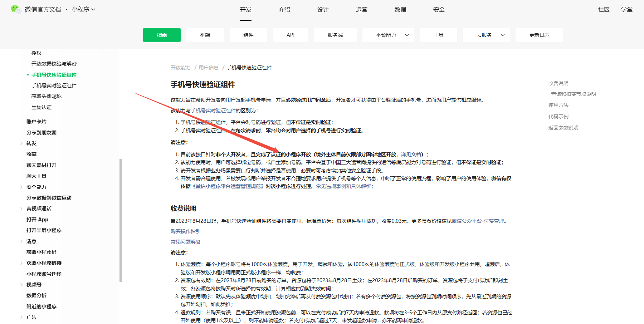The image size is (644, 324).
Task: Expand the 获取小程序链接 sidebar section
Action: coord(21,263)
